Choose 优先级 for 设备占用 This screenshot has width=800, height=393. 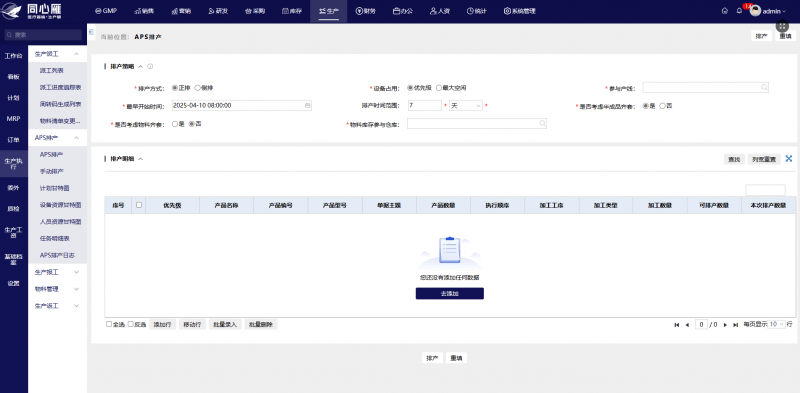coord(410,88)
